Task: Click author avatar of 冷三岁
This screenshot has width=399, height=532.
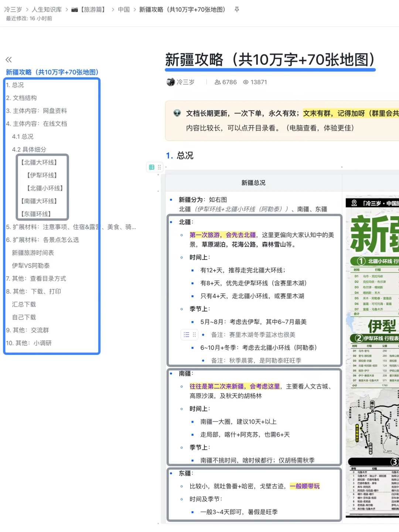Action: [170, 82]
